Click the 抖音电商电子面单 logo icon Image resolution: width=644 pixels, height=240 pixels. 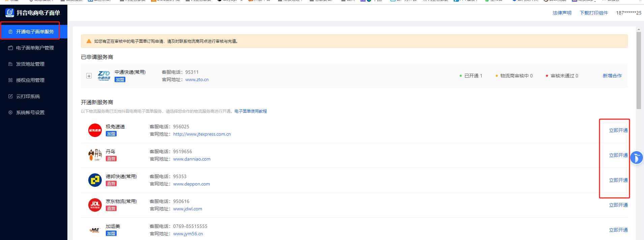pos(10,13)
